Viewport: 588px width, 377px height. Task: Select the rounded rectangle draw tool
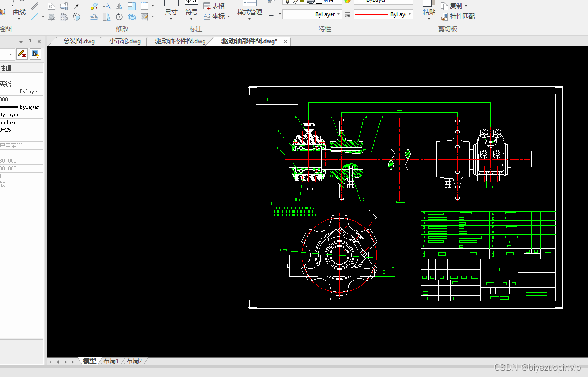pos(51,6)
